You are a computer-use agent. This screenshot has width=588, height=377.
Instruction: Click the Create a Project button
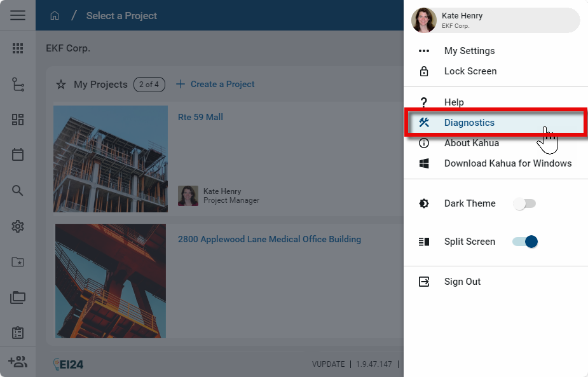[215, 84]
